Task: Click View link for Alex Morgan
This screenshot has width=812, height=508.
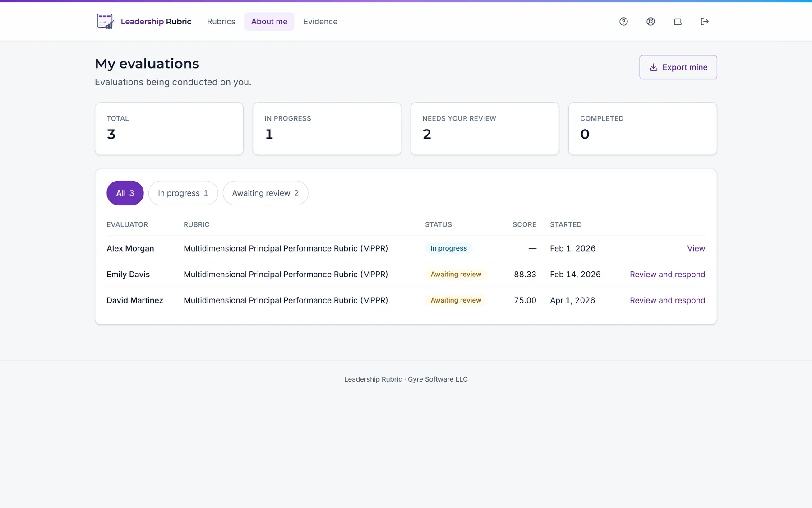Action: tap(696, 248)
